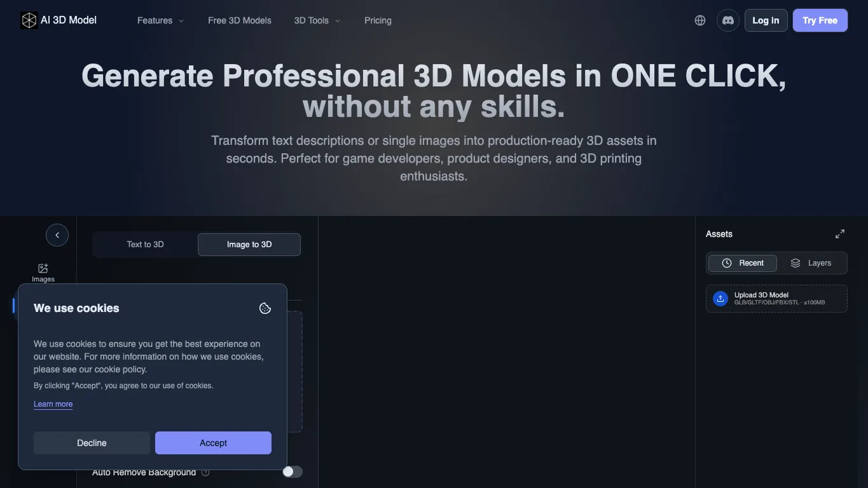Click the AI 3D Model cube logo

(29, 20)
